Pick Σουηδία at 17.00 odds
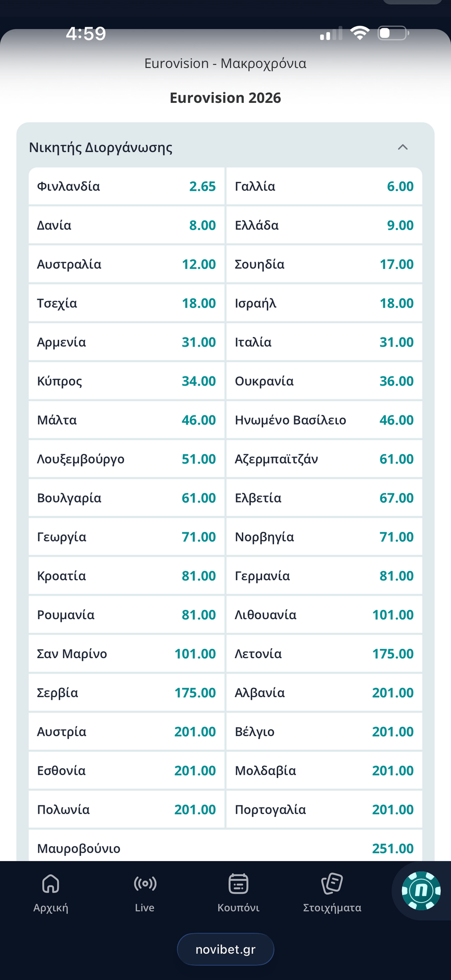 pos(324,264)
